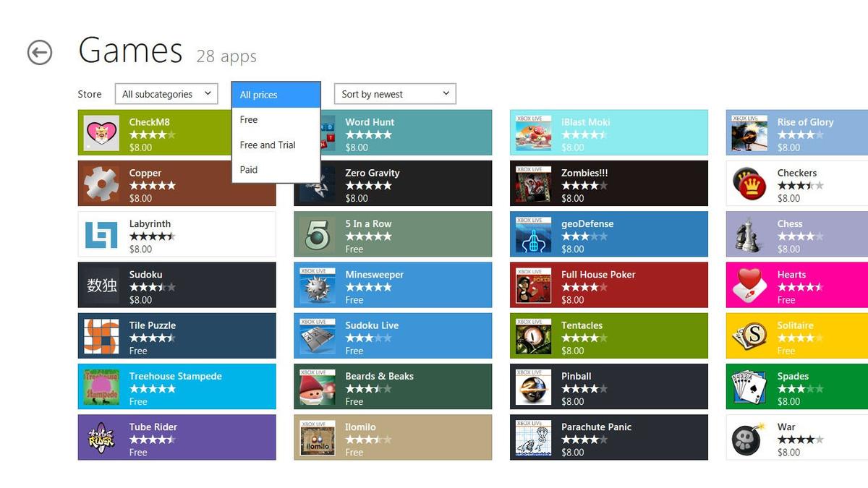
Task: Click the Ilomilo title text
Action: 360,427
